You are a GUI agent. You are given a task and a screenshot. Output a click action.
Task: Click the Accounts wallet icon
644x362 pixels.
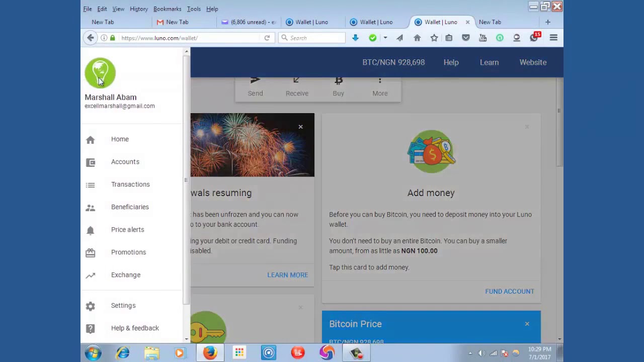90,162
